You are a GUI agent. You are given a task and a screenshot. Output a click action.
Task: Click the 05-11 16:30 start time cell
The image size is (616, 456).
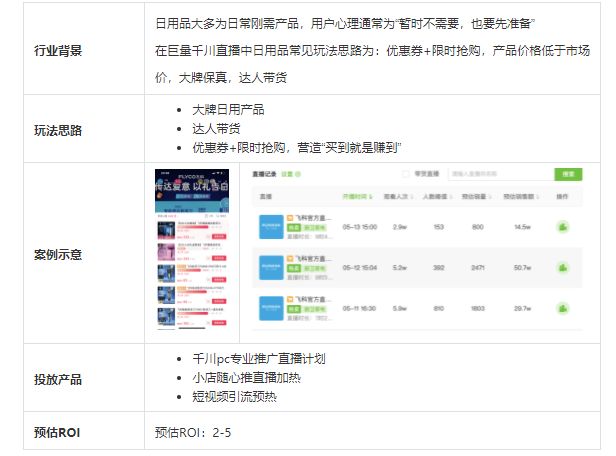359,309
